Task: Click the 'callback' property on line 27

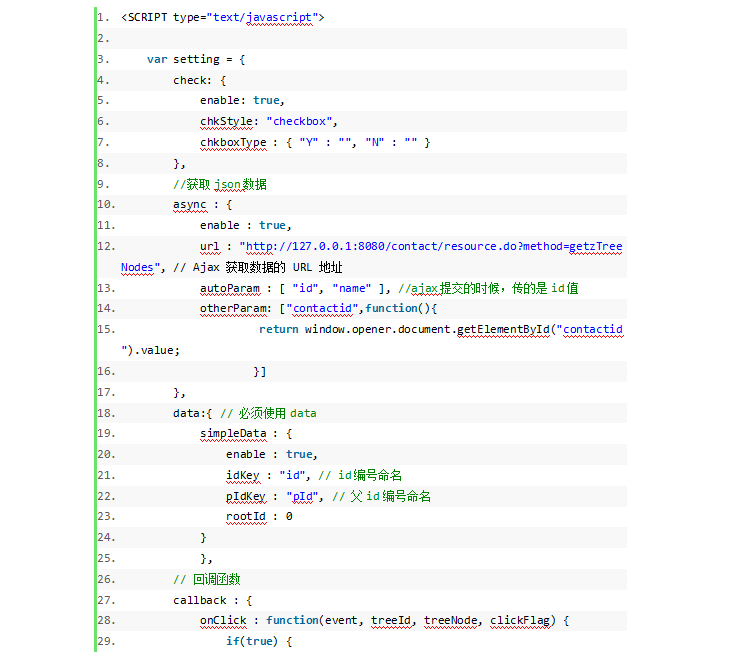Action: pyautogui.click(x=199, y=600)
